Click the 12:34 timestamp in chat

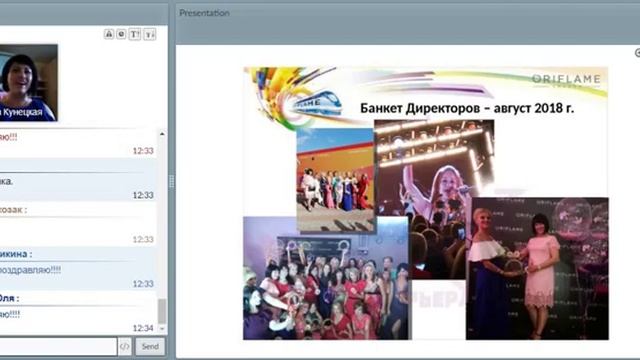143,328
